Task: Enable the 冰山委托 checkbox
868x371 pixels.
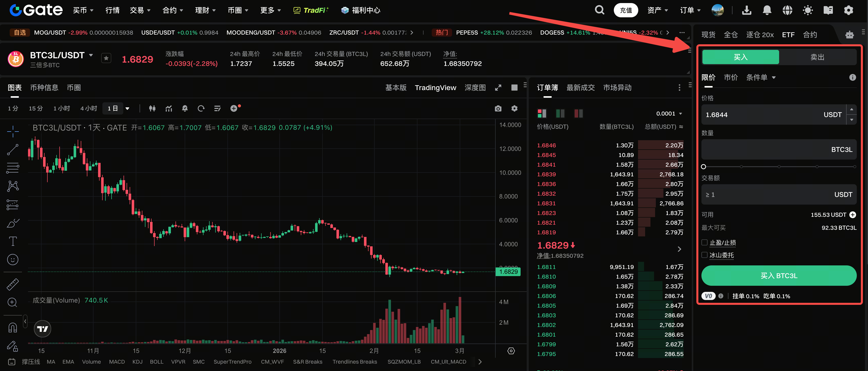Action: click(x=704, y=255)
